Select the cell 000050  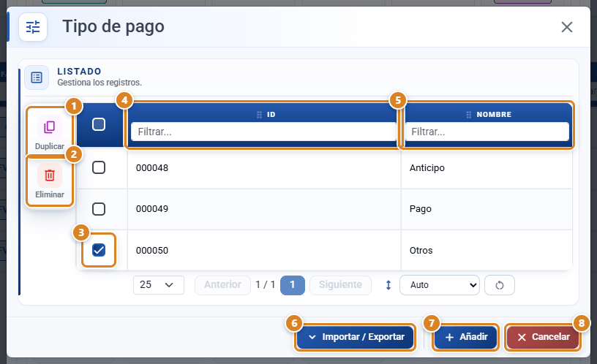(264, 250)
